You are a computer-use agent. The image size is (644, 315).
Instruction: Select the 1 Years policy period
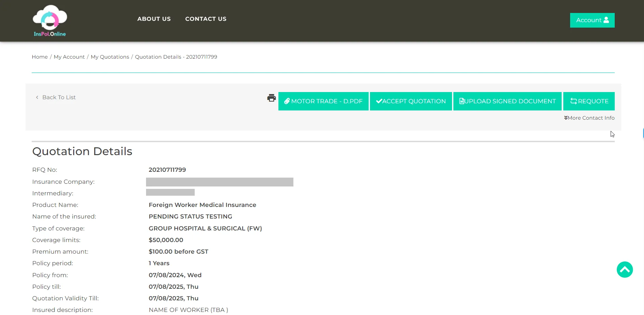coord(159,263)
